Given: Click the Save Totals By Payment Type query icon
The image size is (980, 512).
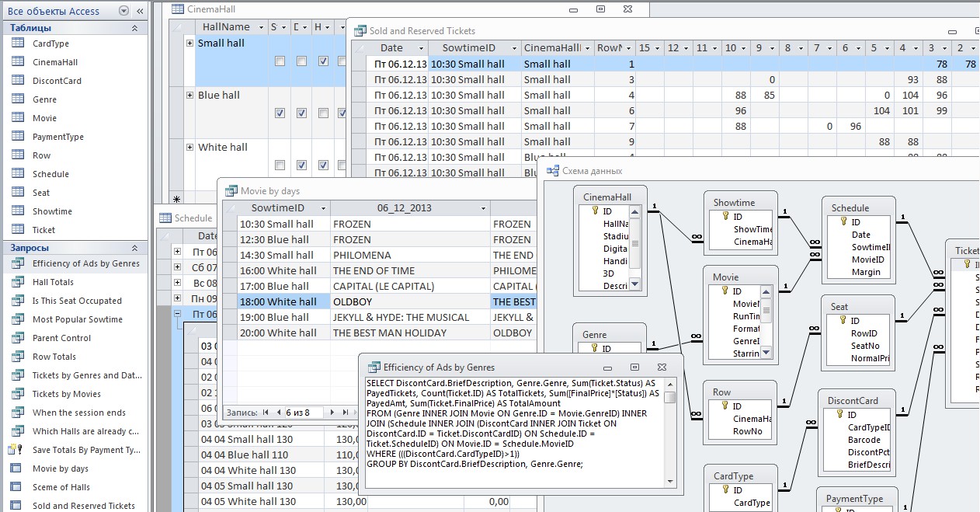Looking at the screenshot, I should pyautogui.click(x=16, y=450).
